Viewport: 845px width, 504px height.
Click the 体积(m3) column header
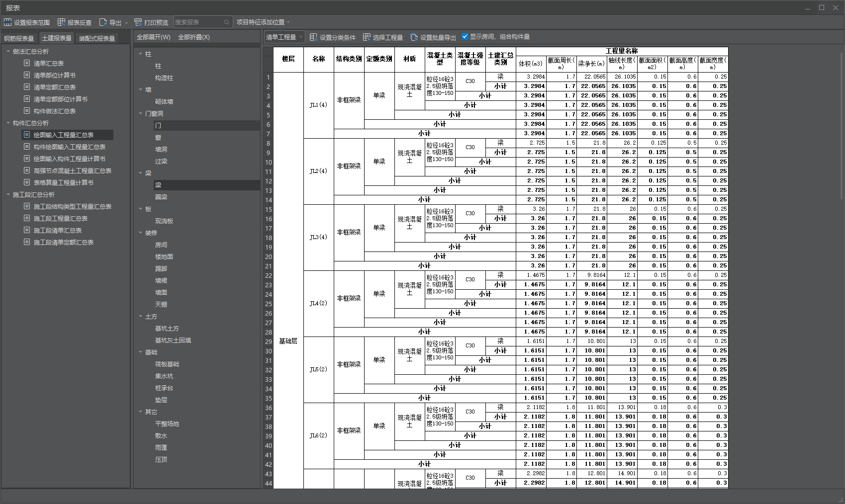click(x=531, y=63)
